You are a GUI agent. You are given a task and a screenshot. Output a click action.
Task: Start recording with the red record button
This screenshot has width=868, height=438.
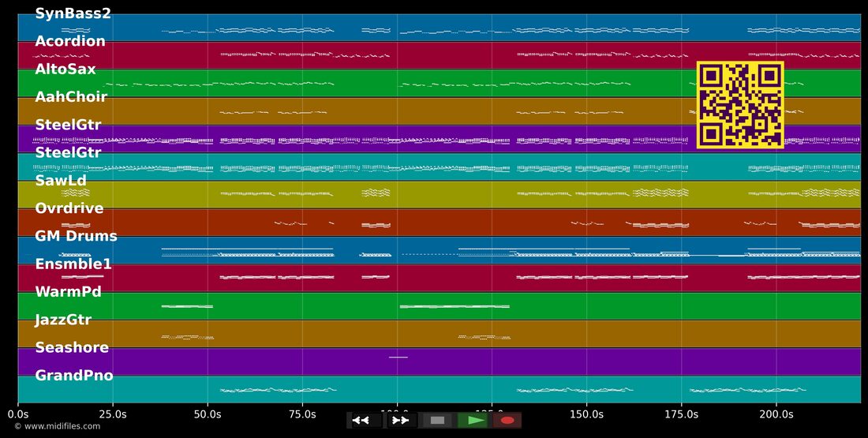(x=507, y=421)
